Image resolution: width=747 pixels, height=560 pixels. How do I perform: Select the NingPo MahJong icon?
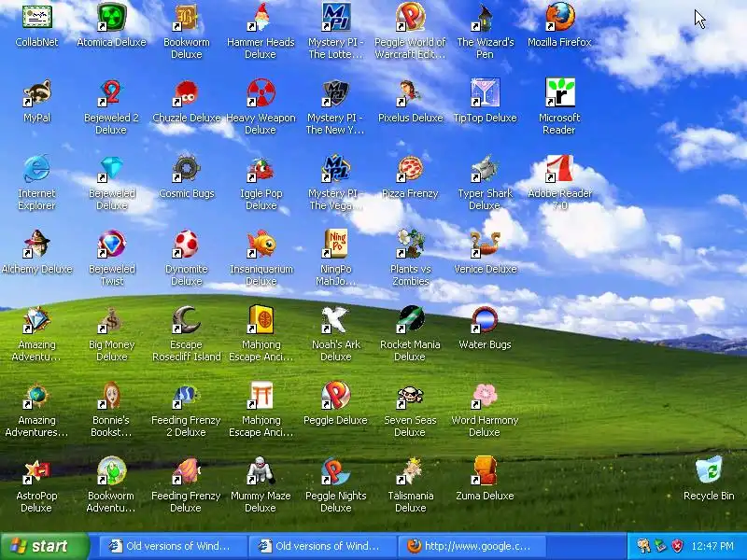(x=335, y=244)
